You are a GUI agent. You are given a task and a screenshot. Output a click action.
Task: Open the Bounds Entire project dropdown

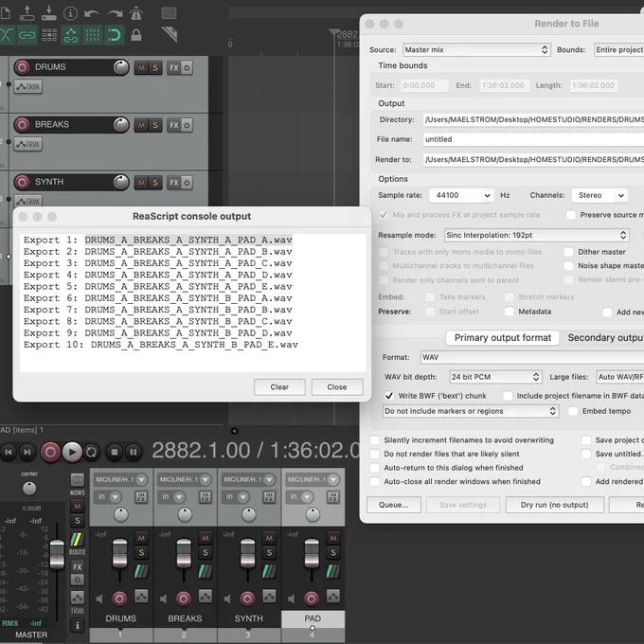pyautogui.click(x=619, y=49)
